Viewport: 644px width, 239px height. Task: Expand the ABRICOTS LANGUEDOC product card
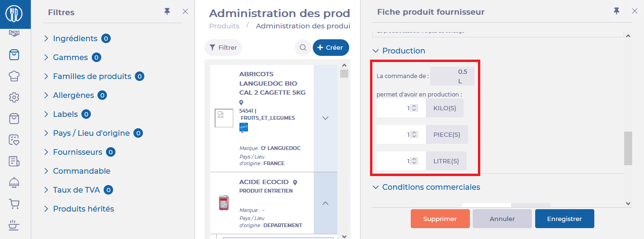pyautogui.click(x=325, y=118)
